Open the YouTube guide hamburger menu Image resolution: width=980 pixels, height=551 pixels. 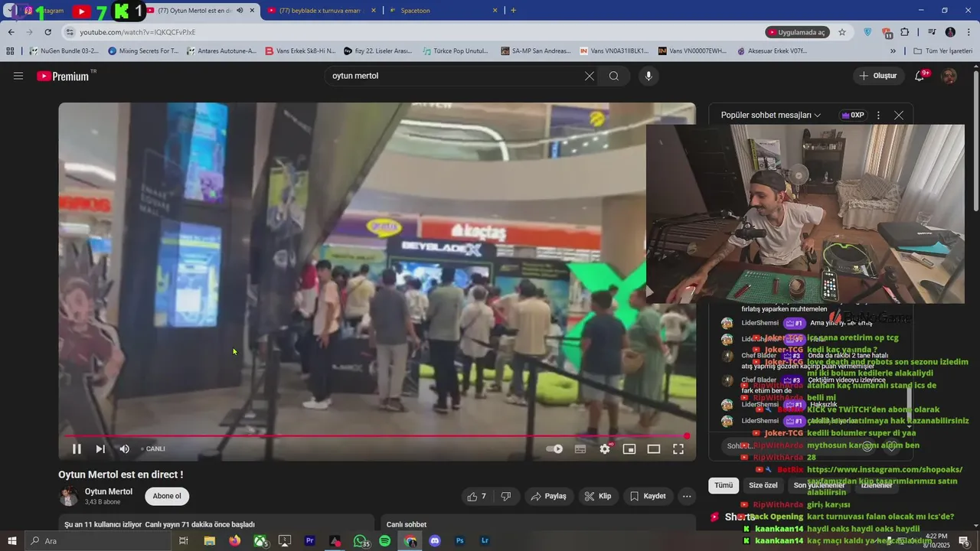pos(18,76)
